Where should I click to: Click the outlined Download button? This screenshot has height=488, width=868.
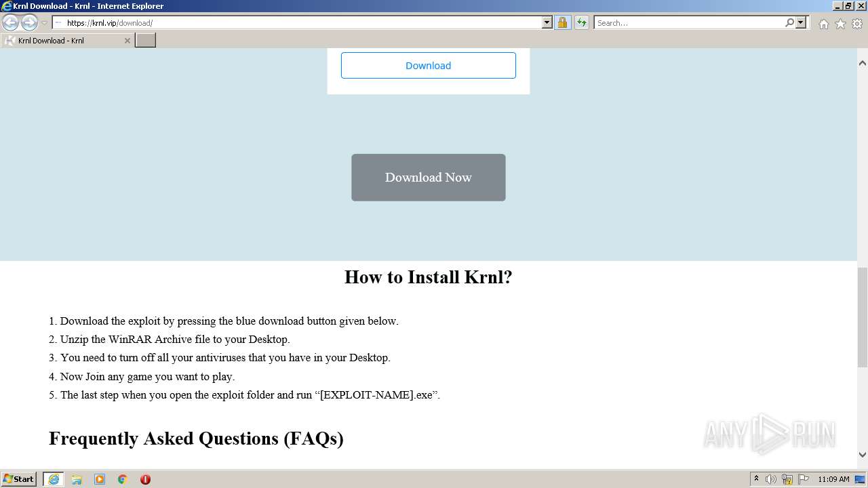(x=428, y=66)
